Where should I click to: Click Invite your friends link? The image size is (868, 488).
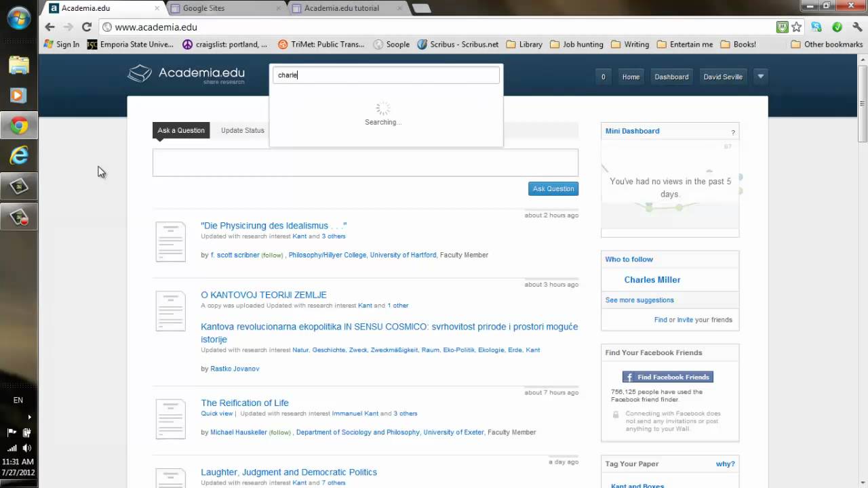coord(685,320)
